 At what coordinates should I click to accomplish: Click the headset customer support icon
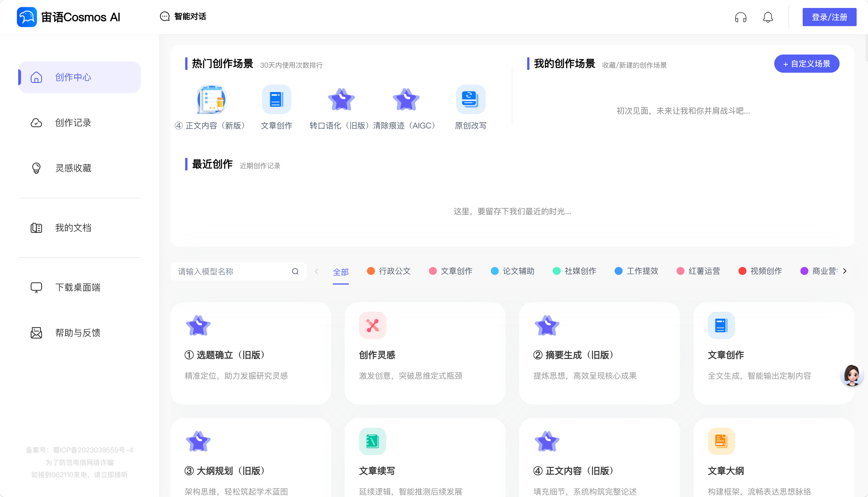pyautogui.click(x=740, y=17)
